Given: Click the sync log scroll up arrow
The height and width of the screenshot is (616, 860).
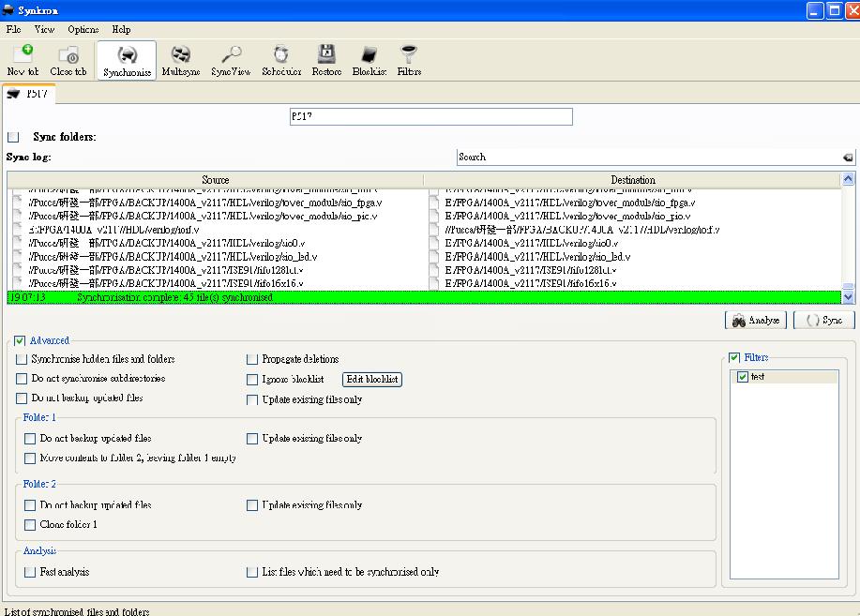Looking at the screenshot, I should click(x=848, y=179).
